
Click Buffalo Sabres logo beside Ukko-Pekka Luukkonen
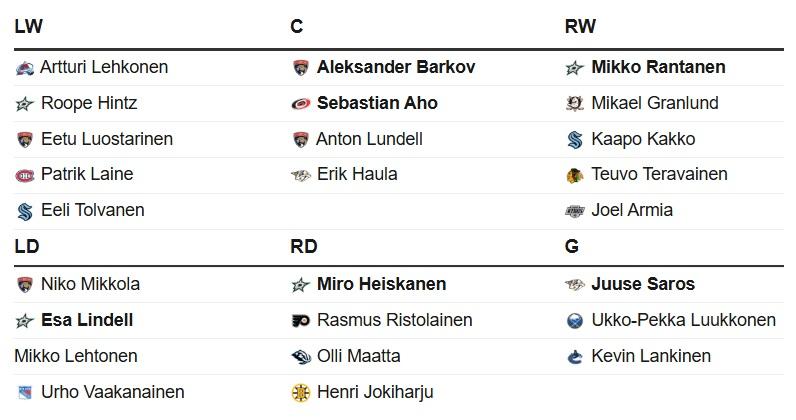tap(575, 321)
